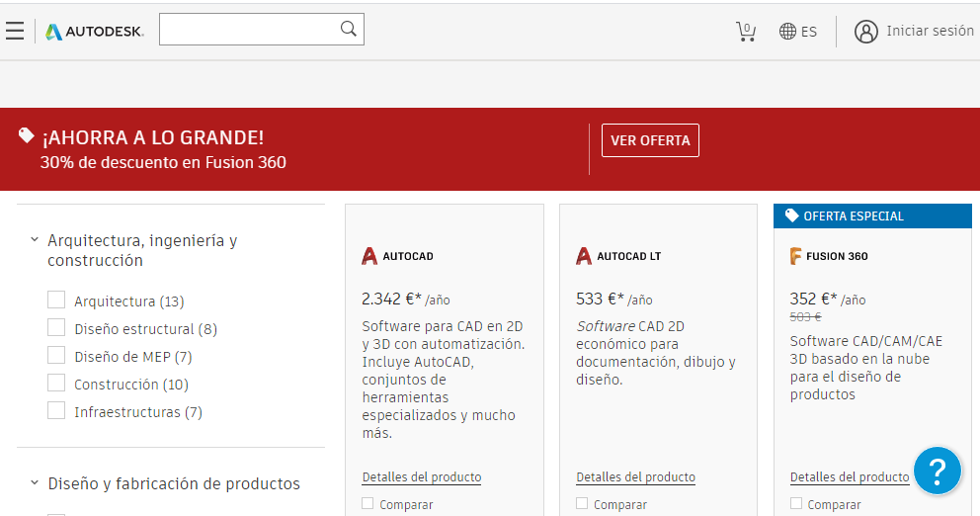Toggle Comparar checkbox for AutoCAD LT
This screenshot has width=980, height=516.
point(583,504)
